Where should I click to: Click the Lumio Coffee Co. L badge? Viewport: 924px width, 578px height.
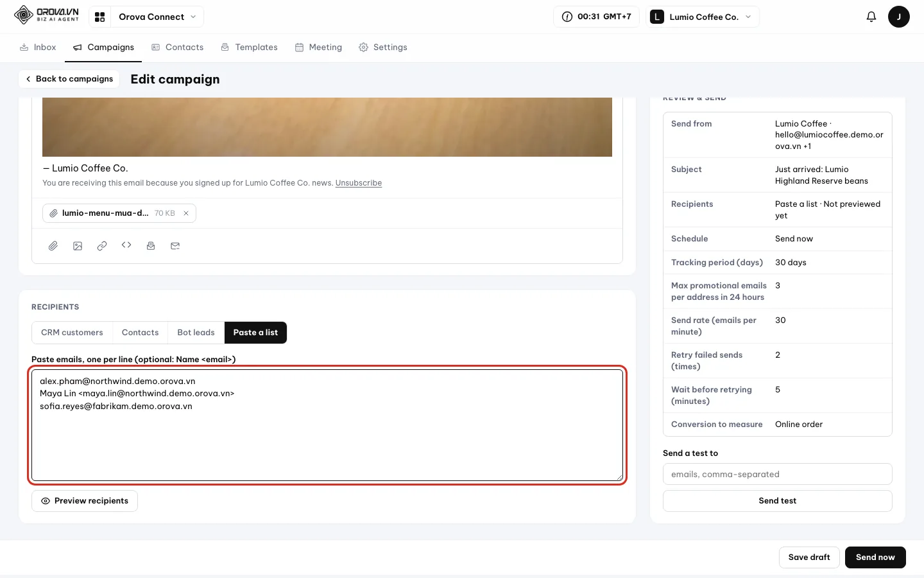[x=656, y=17]
